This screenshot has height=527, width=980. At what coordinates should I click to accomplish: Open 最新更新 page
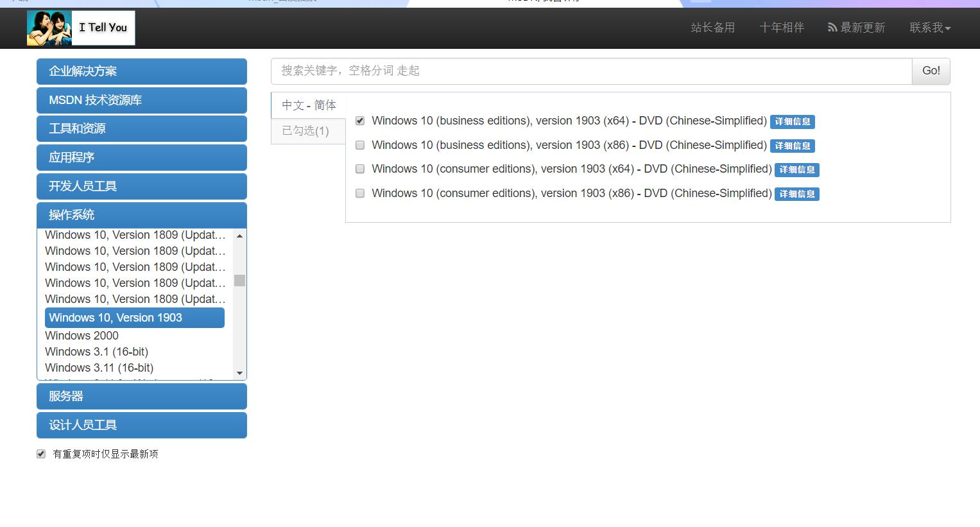tap(861, 28)
